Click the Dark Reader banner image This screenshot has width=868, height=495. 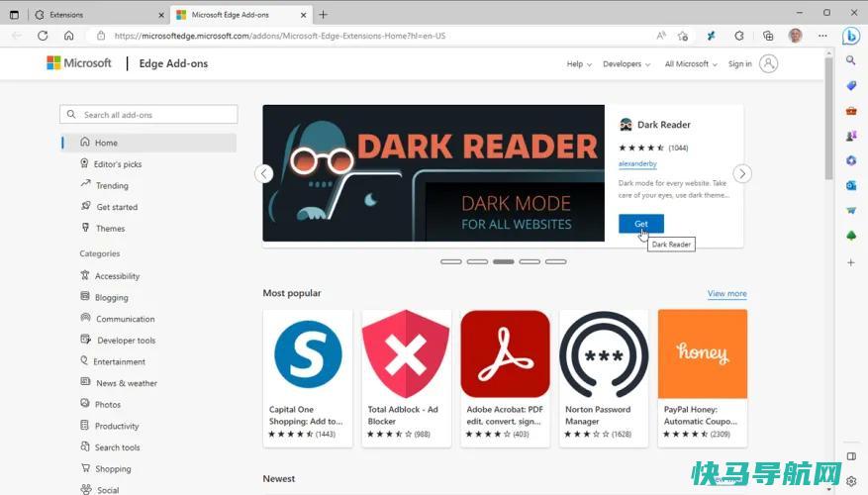434,173
